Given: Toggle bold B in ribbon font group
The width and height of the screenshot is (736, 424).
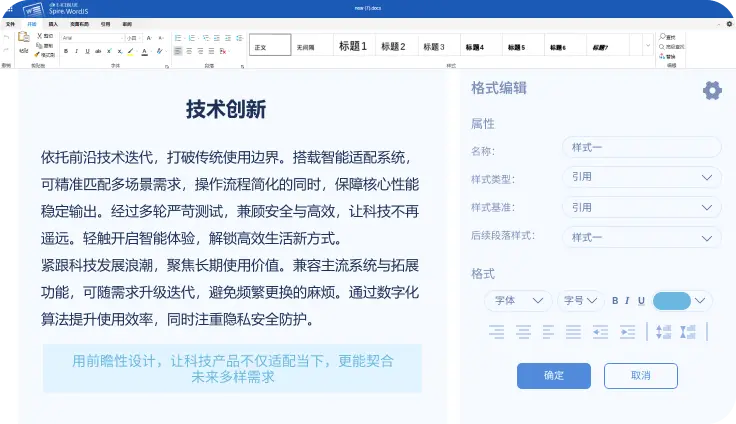Looking at the screenshot, I should (x=66, y=51).
